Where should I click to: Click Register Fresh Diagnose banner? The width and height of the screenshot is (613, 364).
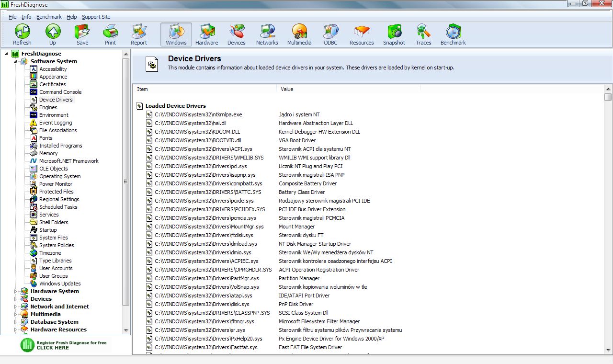(65, 345)
